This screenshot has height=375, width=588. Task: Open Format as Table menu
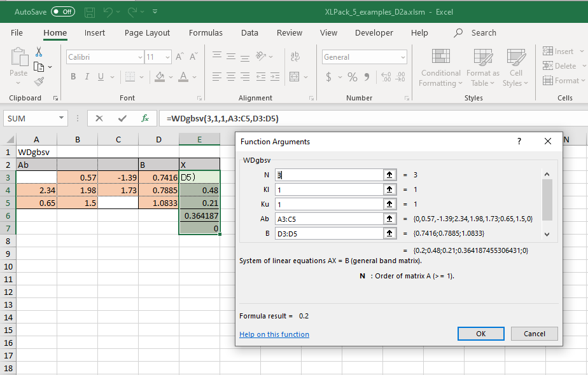[483, 67]
